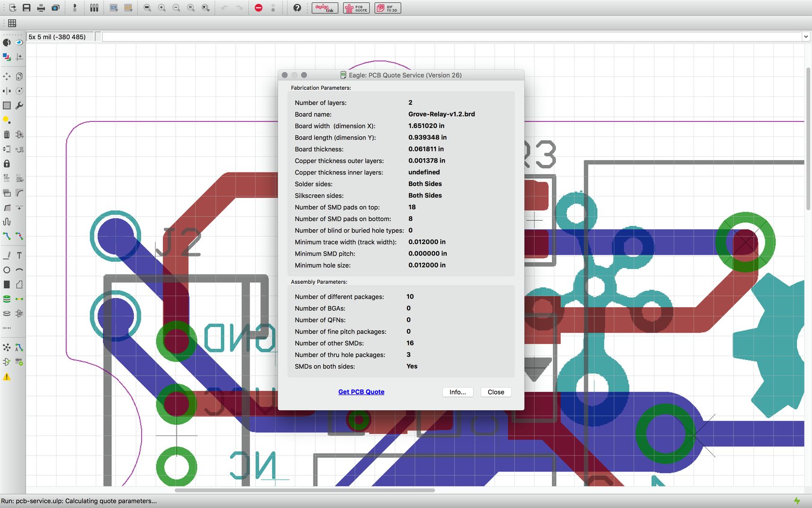Screen dimensions: 812x508
Task: Run the DRC check tool
Action: pyautogui.click(x=19, y=362)
